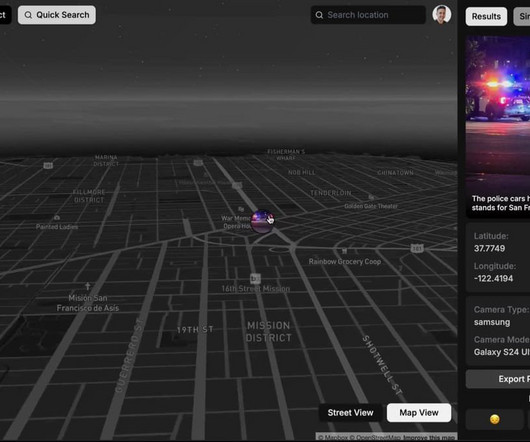
Task: Switch to the Results tab
Action: (486, 16)
